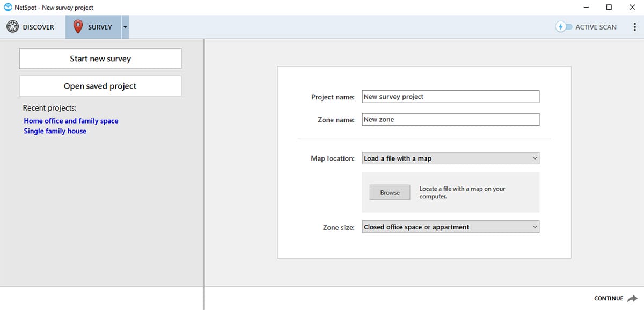644x310 pixels.
Task: Expand the Survey mode dropdown arrow
Action: [125, 27]
